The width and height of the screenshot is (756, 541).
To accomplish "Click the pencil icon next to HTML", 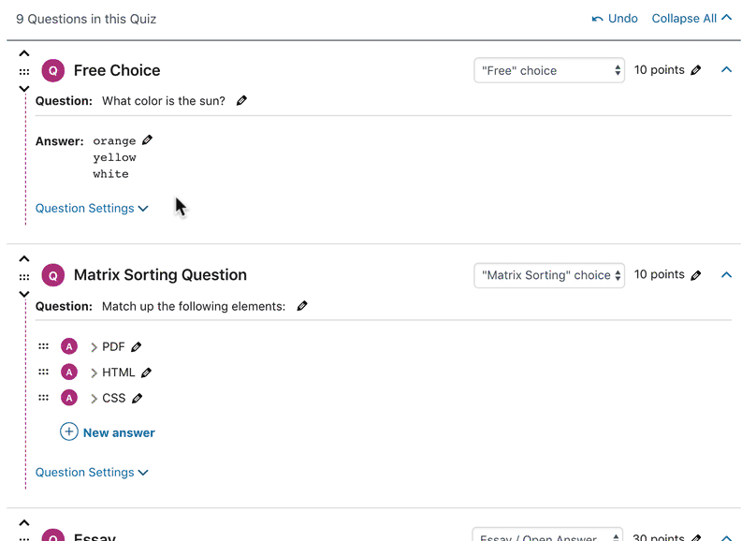I will pyautogui.click(x=147, y=373).
